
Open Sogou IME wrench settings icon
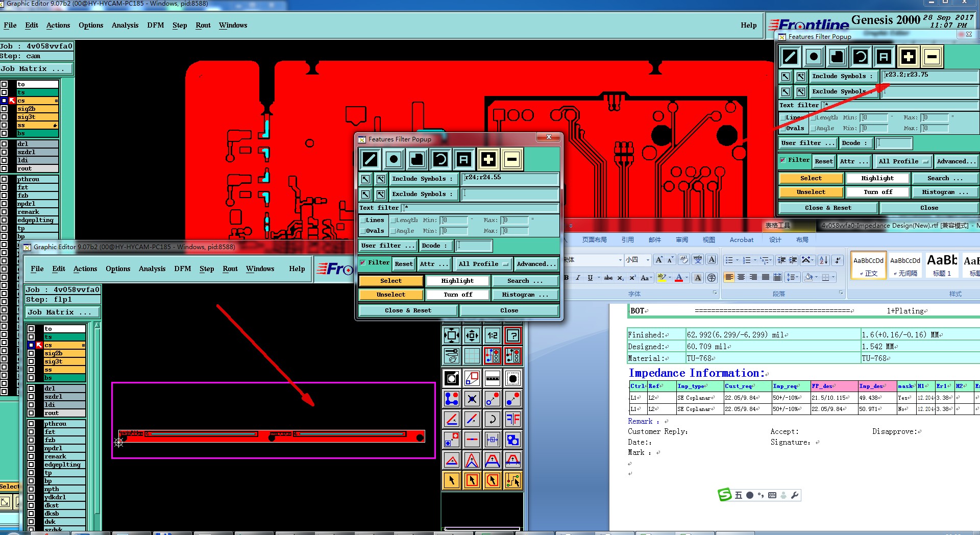coord(795,495)
